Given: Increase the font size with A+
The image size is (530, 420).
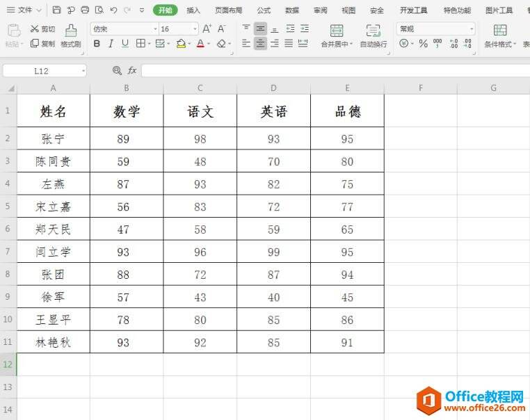Looking at the screenshot, I should click(207, 29).
